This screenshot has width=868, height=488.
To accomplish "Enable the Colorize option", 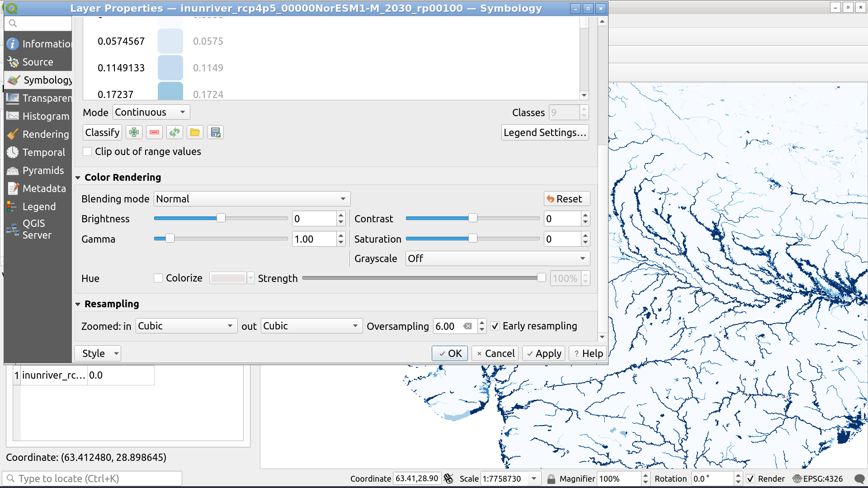I will click(x=158, y=278).
